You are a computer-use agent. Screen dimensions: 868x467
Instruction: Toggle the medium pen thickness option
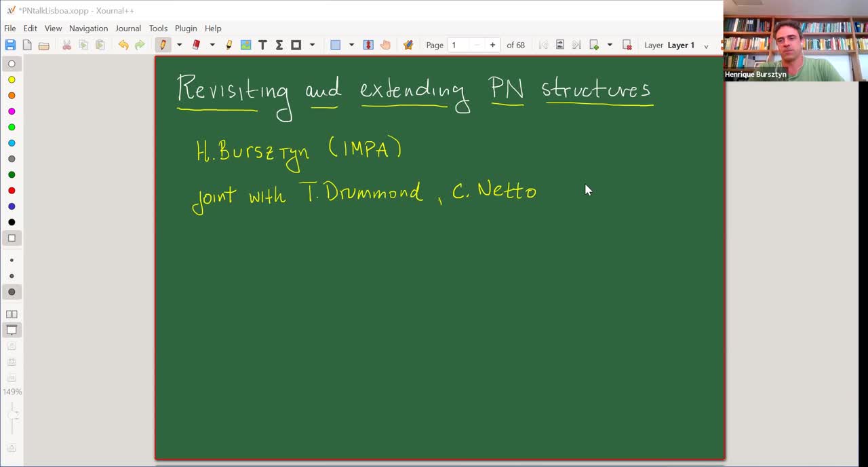click(x=12, y=276)
